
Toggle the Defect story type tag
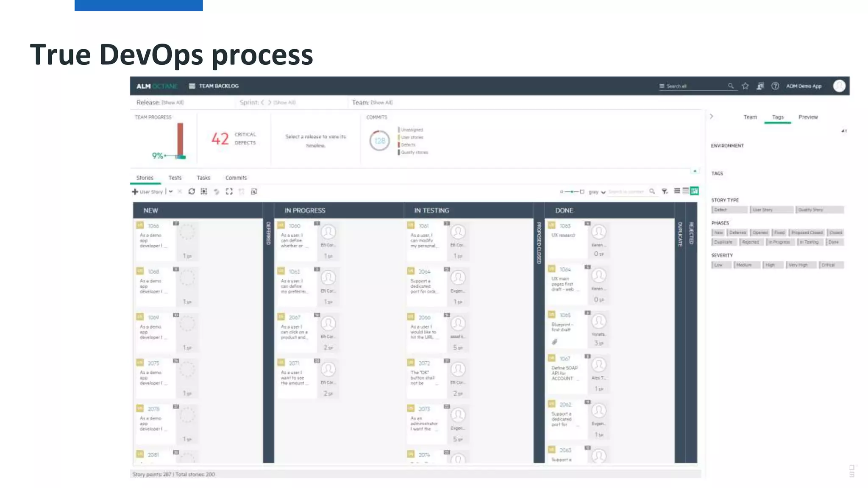(x=729, y=210)
